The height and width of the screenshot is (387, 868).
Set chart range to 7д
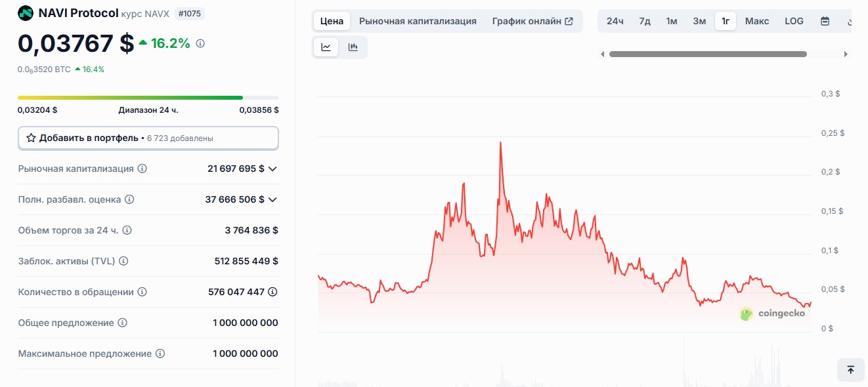tap(645, 21)
